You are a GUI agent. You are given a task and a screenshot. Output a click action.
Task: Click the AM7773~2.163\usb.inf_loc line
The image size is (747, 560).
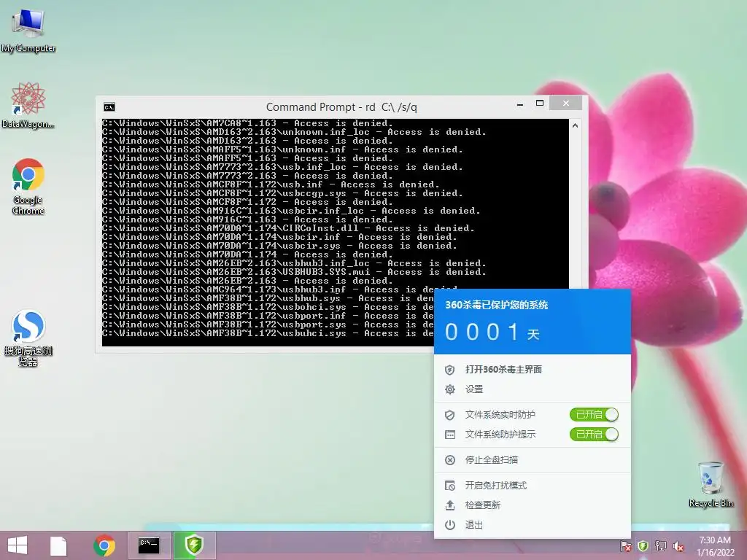(x=282, y=167)
